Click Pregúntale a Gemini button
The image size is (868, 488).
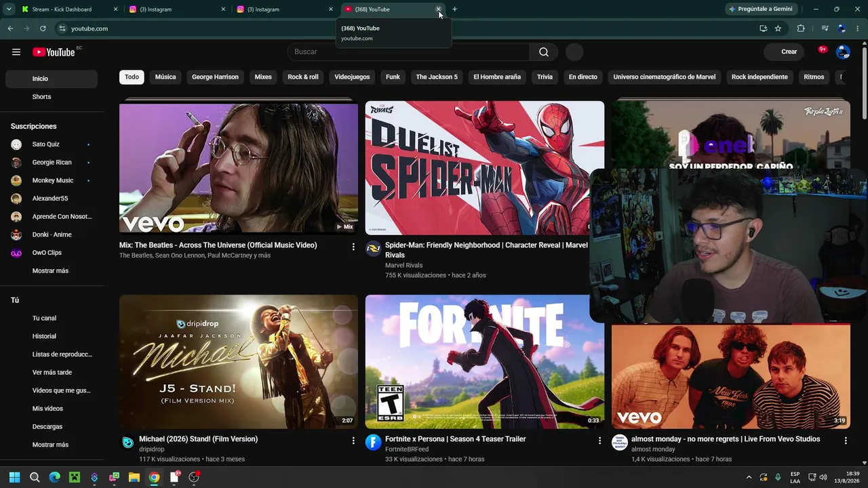pos(761,9)
